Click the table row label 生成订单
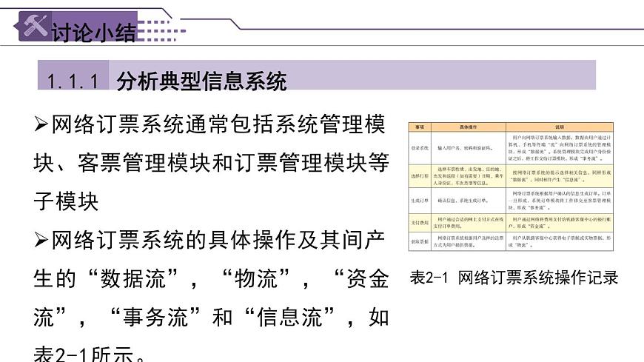The width and height of the screenshot is (644, 362). point(420,201)
